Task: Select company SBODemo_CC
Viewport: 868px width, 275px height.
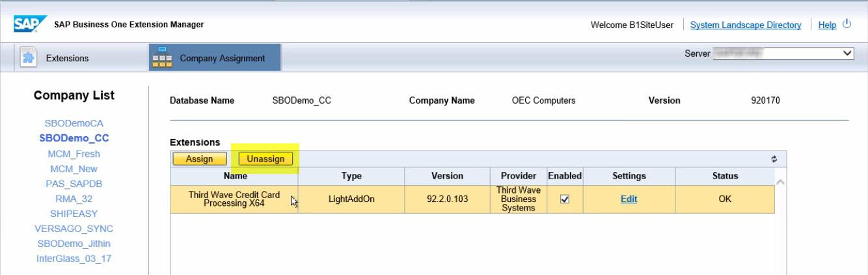Action: 74,138
